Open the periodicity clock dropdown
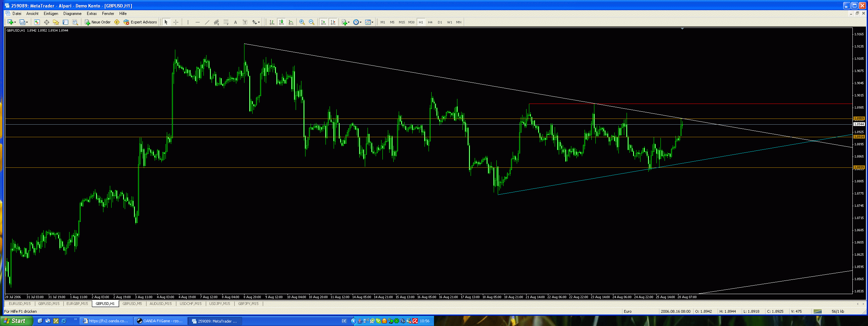The width and height of the screenshot is (868, 326). [357, 22]
